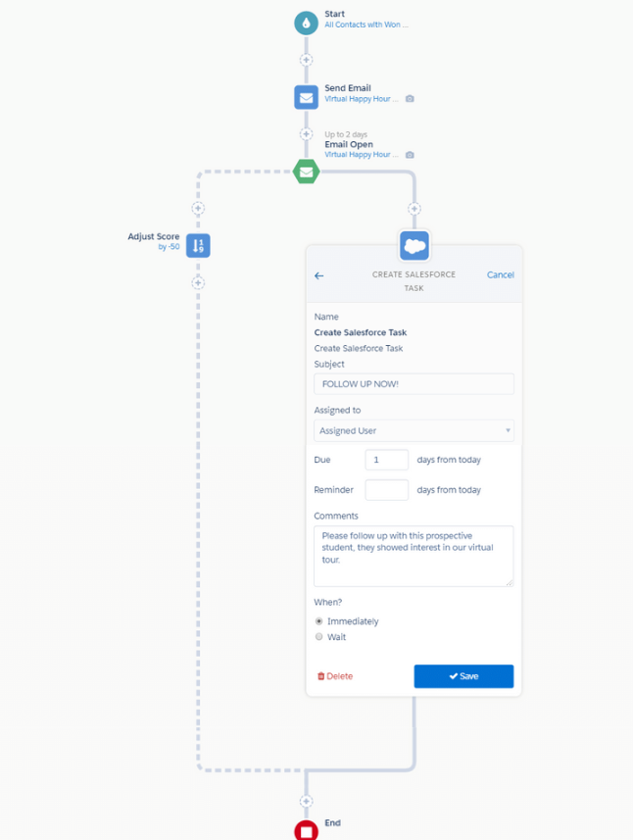633x840 pixels.
Task: Add step above Salesforce task node
Action: tap(414, 209)
